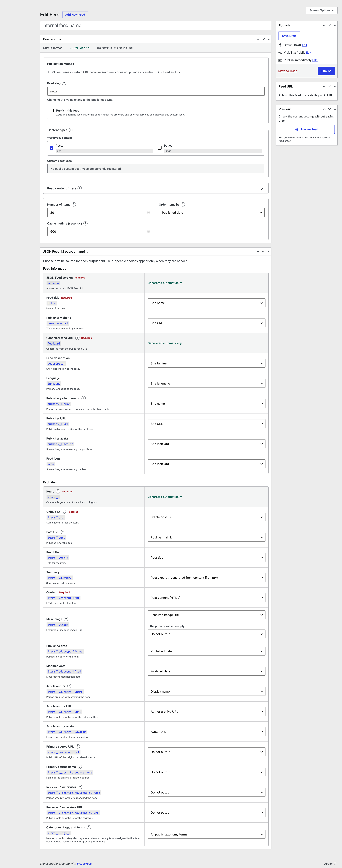Open Main image fallback dropdown
This screenshot has height=868, width=342.
tap(207, 634)
